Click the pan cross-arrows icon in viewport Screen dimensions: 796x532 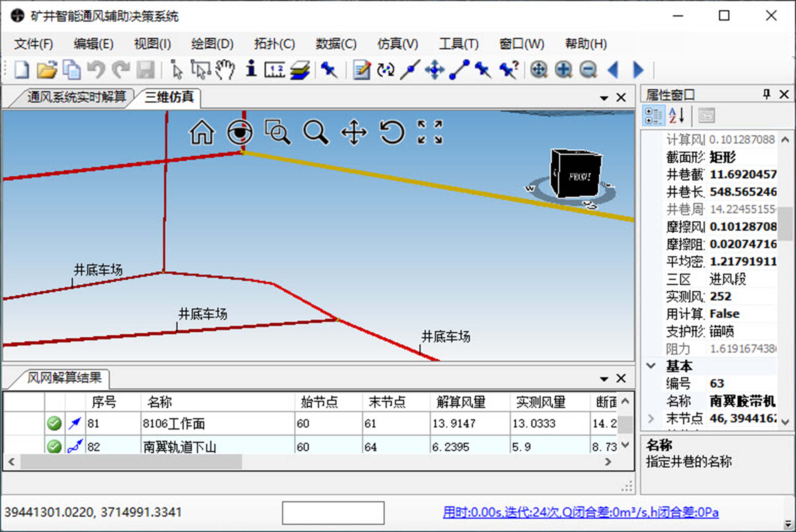click(x=354, y=132)
